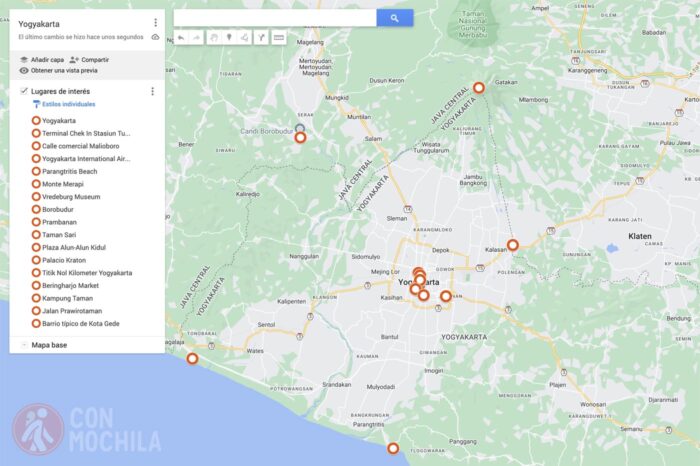Click the Wonosari label on map
Viewport: 700px width, 466px height.
[x=593, y=404]
